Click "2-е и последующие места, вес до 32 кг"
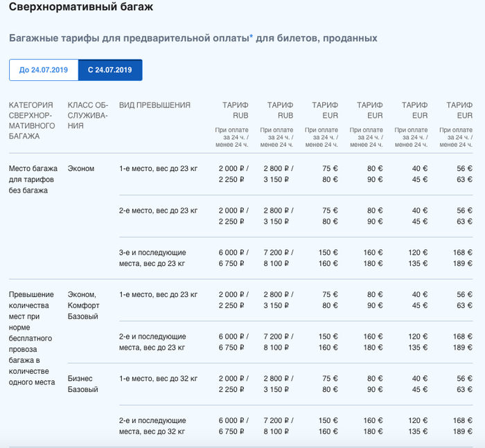485x448 pixels. [x=152, y=425]
